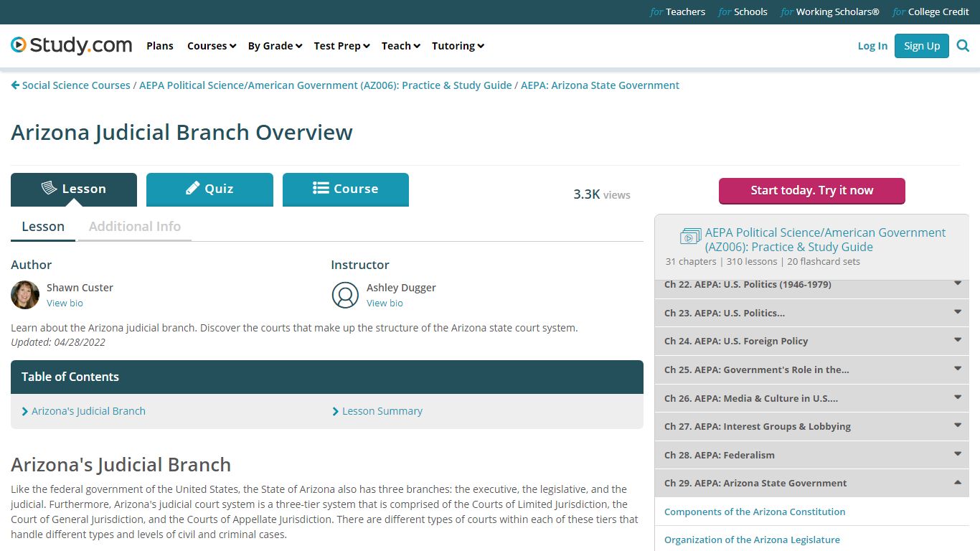Expand Ch 23 AEPA: U.S. Politics chapter

[x=812, y=313]
